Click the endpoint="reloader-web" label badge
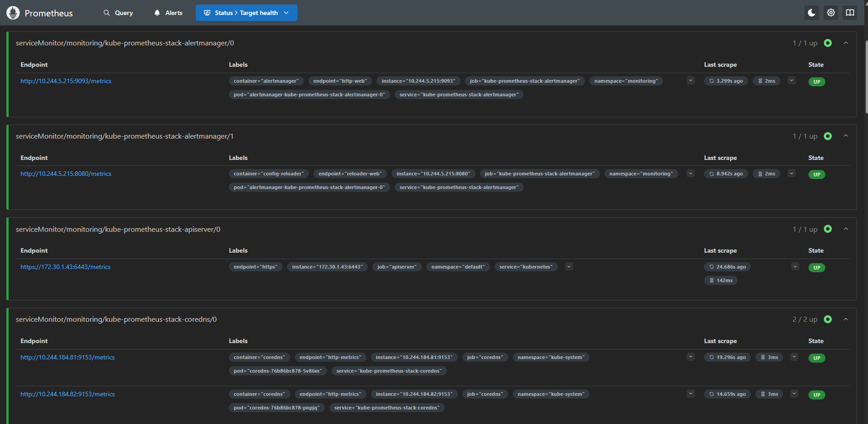The width and height of the screenshot is (868, 424). tap(350, 174)
